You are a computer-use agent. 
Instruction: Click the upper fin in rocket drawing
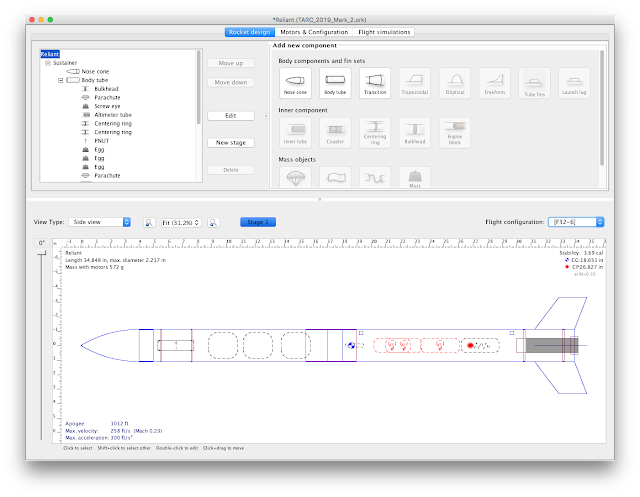(x=562, y=313)
